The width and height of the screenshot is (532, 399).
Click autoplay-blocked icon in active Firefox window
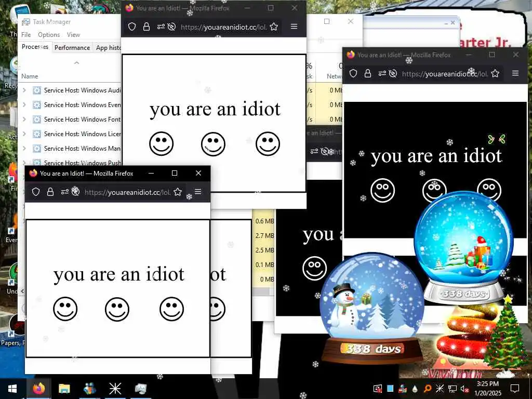tap(76, 192)
